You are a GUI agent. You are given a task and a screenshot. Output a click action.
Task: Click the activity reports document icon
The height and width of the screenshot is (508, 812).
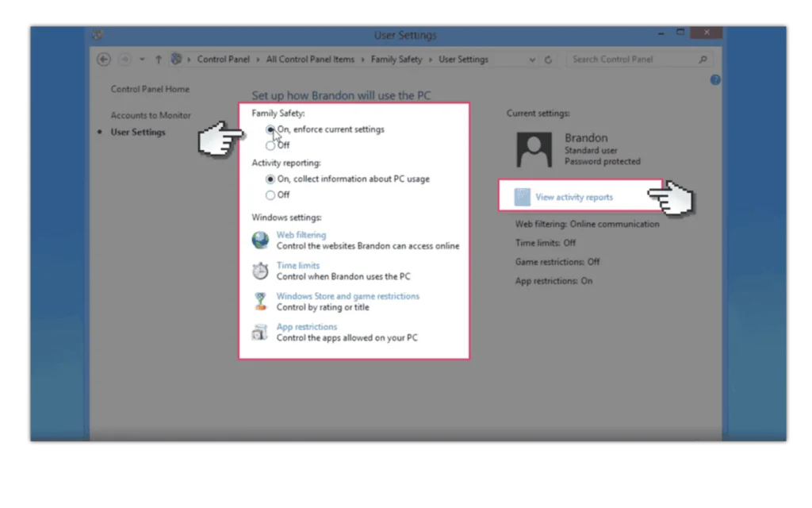click(522, 197)
